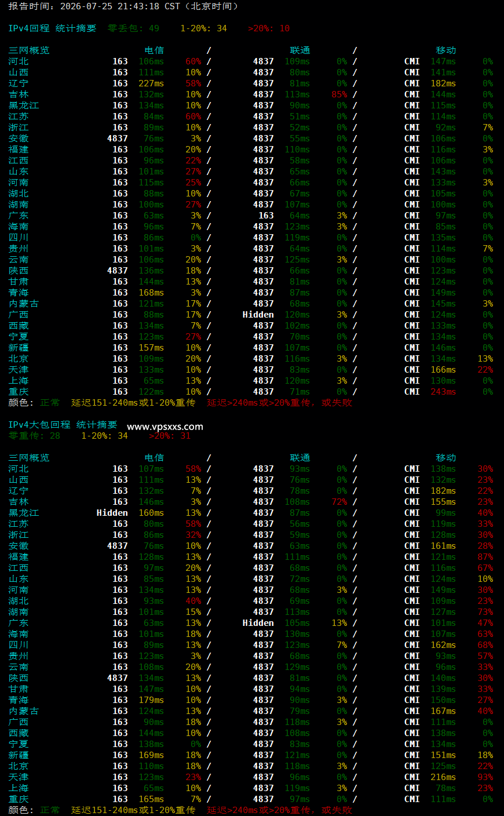Click Hidden in 广西 联通 row
The height and width of the screenshot is (816, 504).
pyautogui.click(x=258, y=315)
